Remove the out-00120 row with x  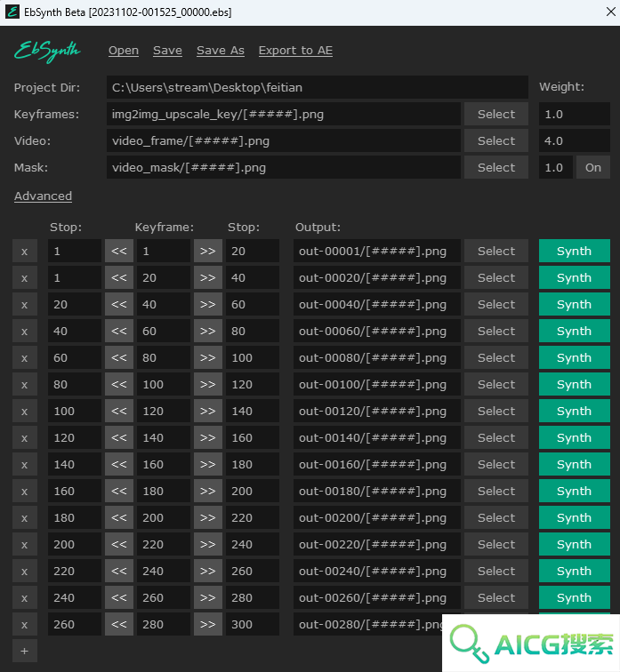coord(24,411)
